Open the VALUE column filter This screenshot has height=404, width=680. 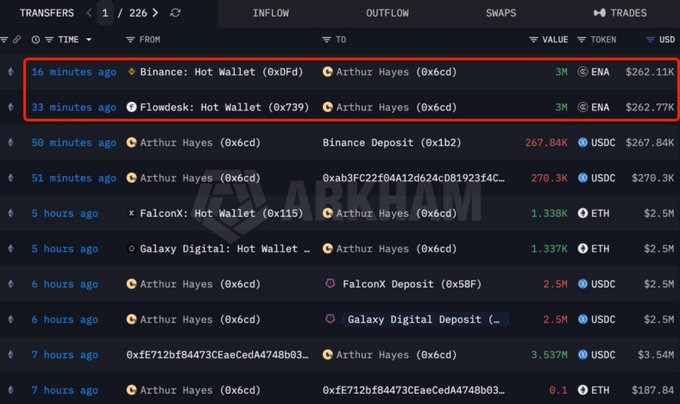[533, 39]
